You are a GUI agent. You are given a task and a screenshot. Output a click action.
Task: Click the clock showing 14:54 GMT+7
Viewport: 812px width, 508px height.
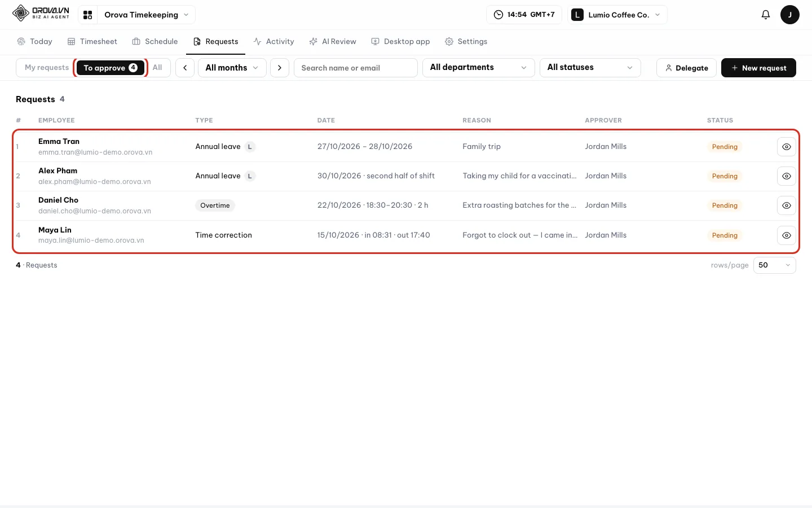click(x=524, y=15)
